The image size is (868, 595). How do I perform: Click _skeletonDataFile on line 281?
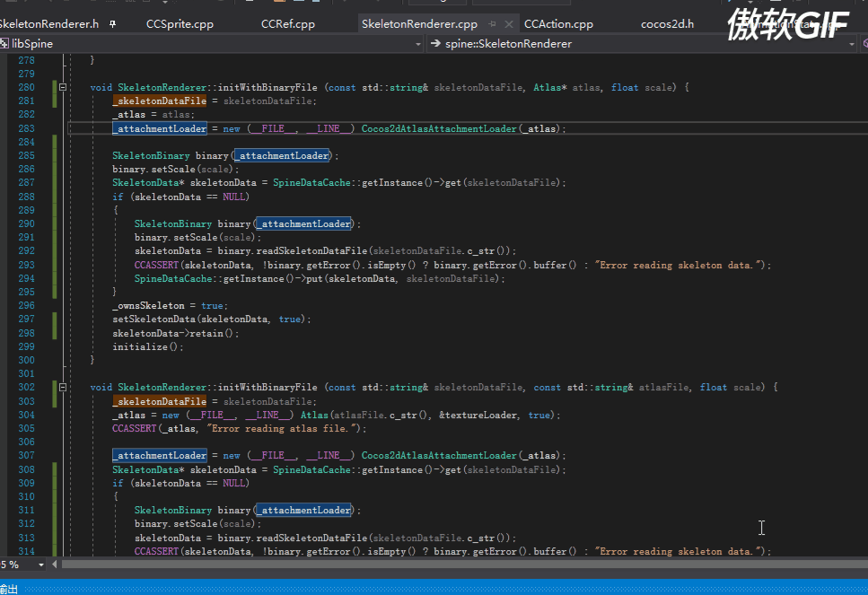(x=160, y=101)
